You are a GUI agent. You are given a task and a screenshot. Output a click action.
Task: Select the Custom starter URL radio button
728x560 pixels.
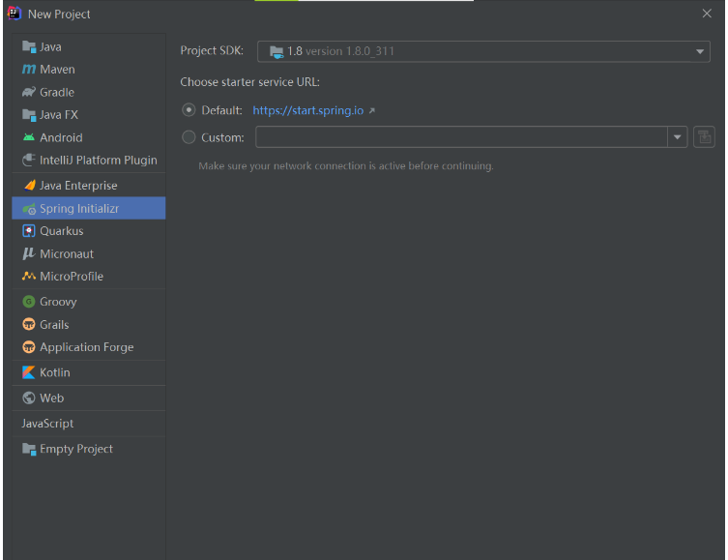189,137
